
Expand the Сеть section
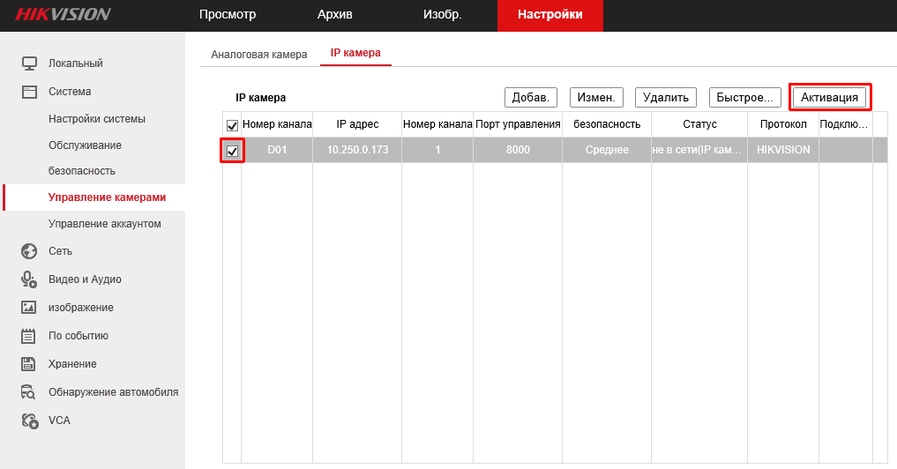pos(60,251)
